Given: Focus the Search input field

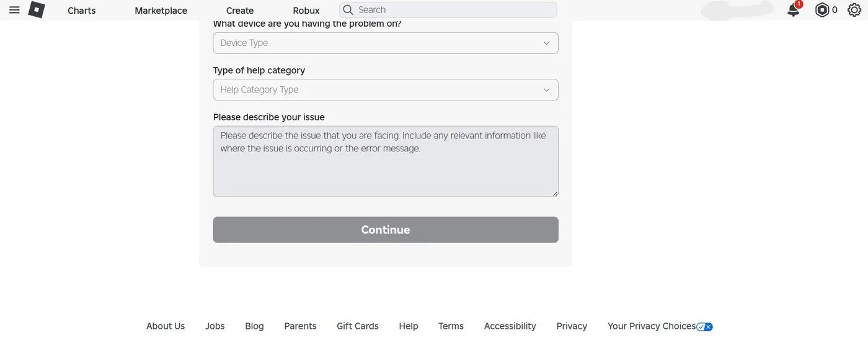Looking at the screenshot, I should [x=448, y=10].
